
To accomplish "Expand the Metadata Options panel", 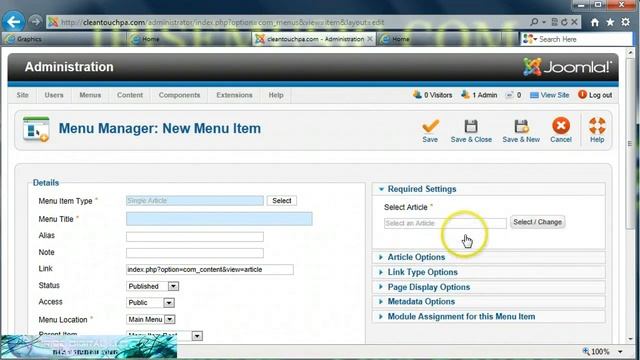I will (x=488, y=302).
